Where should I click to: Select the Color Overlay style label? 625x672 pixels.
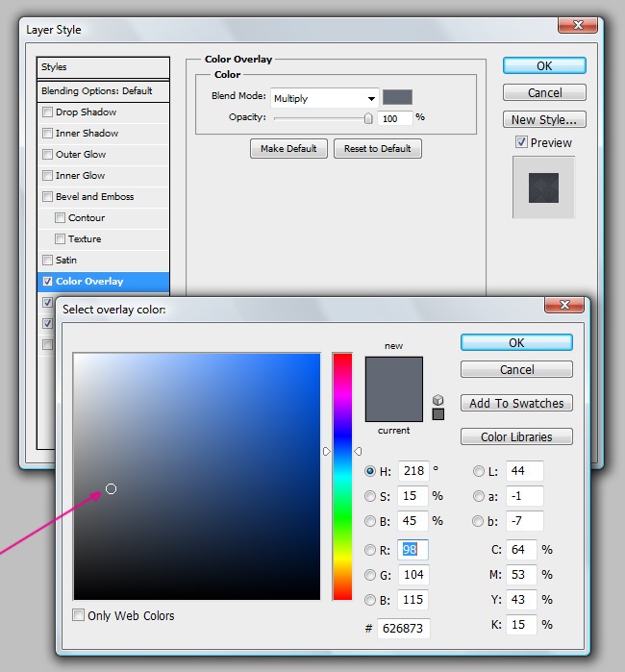click(x=89, y=281)
